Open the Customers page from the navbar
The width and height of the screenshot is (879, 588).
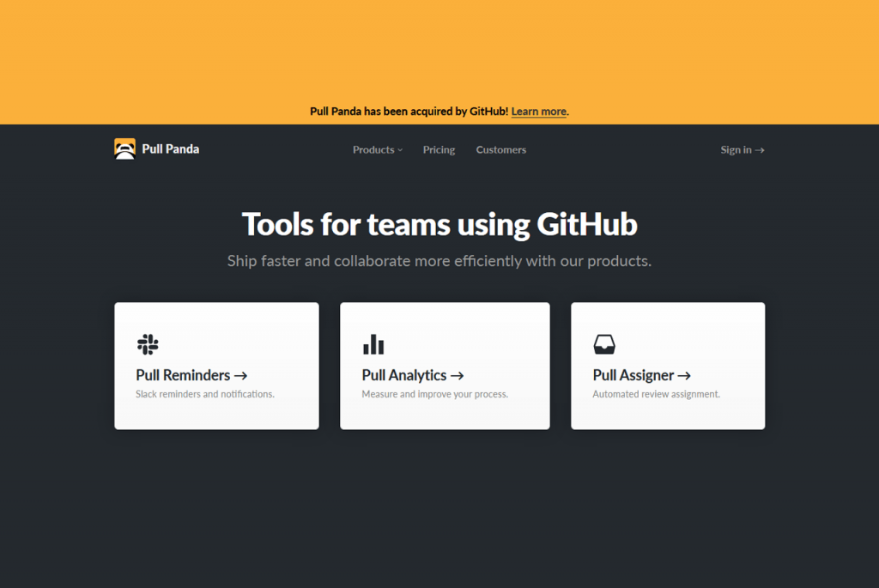point(500,149)
